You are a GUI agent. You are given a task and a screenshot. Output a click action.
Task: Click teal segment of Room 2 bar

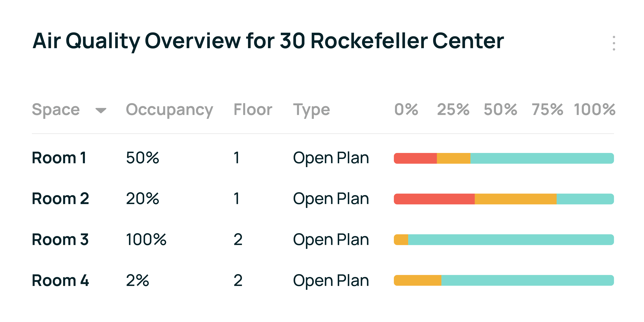tap(585, 199)
